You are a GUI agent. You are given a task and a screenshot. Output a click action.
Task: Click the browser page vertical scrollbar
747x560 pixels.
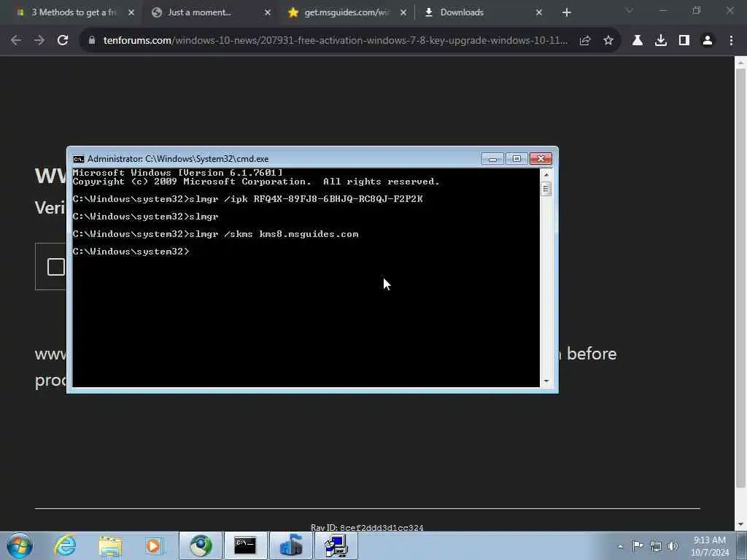point(740,279)
